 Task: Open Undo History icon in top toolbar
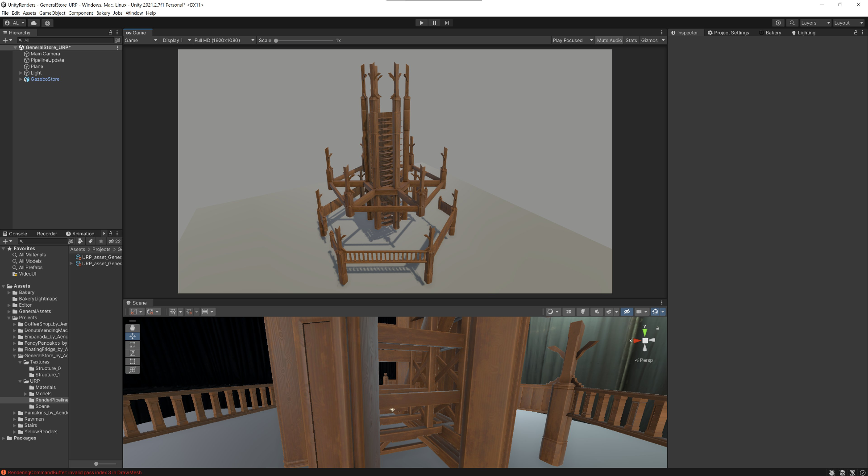click(x=778, y=23)
